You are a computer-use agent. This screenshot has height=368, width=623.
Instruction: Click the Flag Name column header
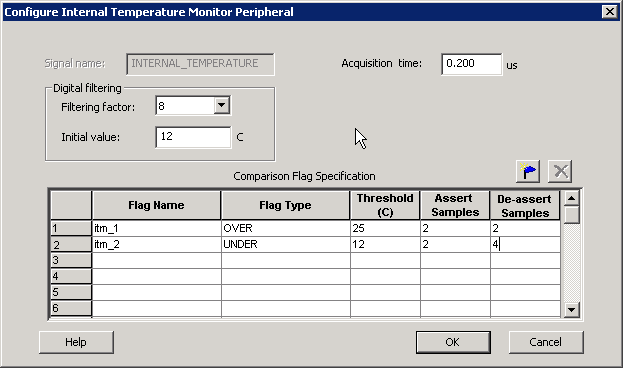tap(157, 205)
